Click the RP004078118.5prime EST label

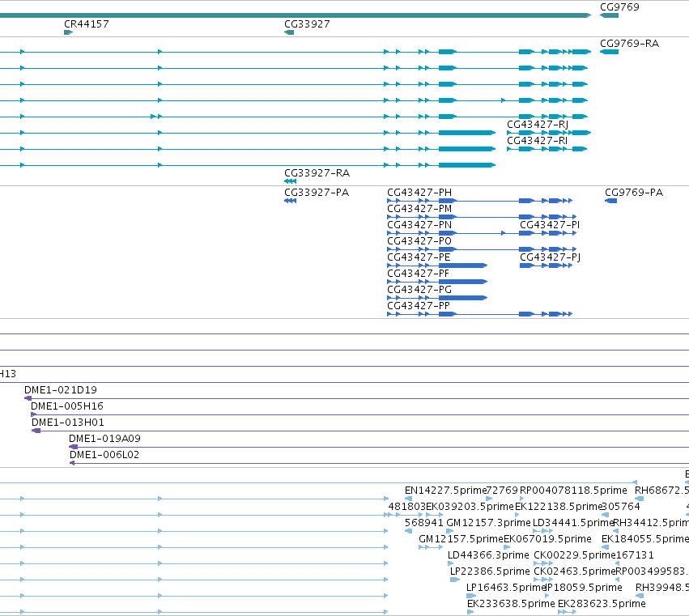pyautogui.click(x=573, y=491)
